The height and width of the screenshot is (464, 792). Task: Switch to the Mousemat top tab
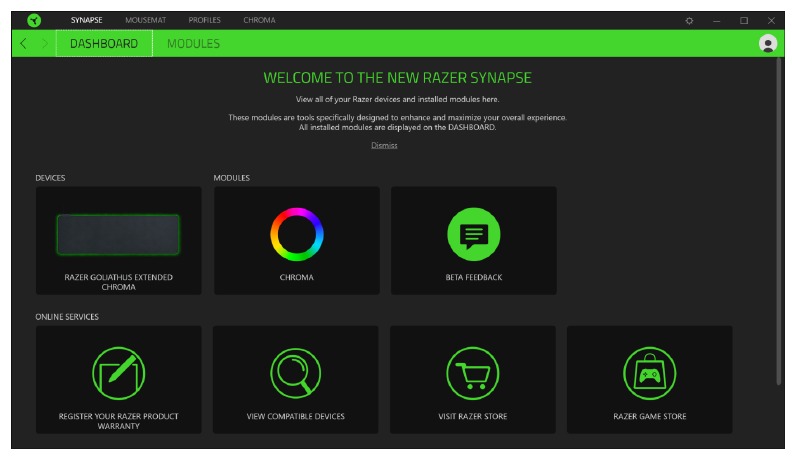tap(145, 20)
